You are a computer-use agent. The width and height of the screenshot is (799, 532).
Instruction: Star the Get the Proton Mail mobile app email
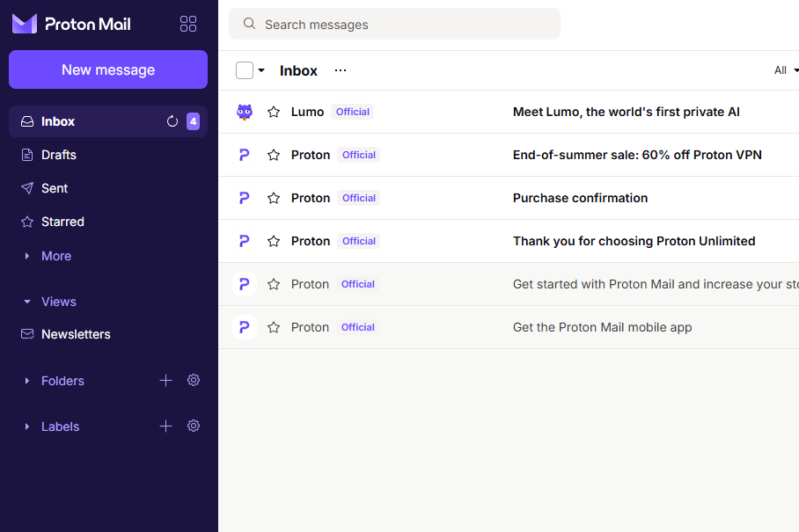point(274,327)
